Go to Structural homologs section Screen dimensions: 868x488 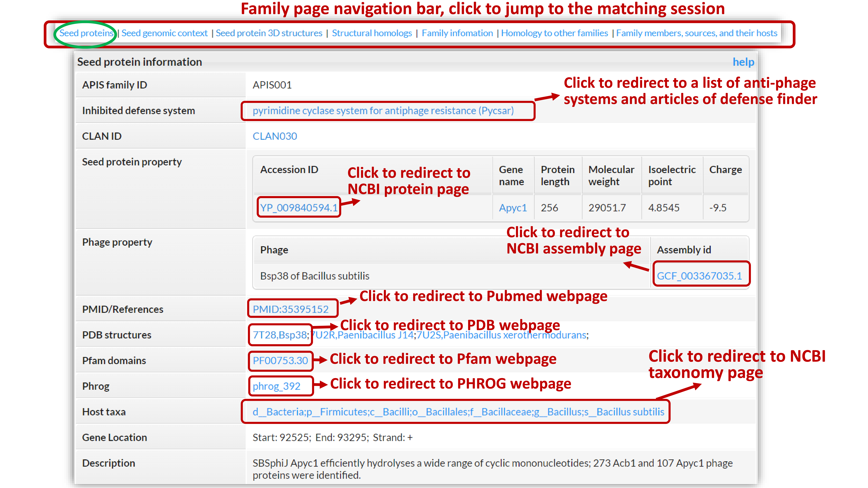pos(372,33)
